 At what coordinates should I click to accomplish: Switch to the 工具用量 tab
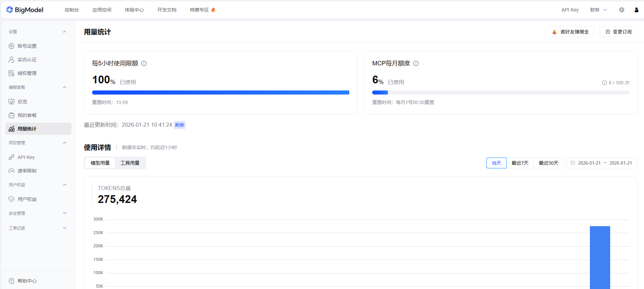point(130,163)
